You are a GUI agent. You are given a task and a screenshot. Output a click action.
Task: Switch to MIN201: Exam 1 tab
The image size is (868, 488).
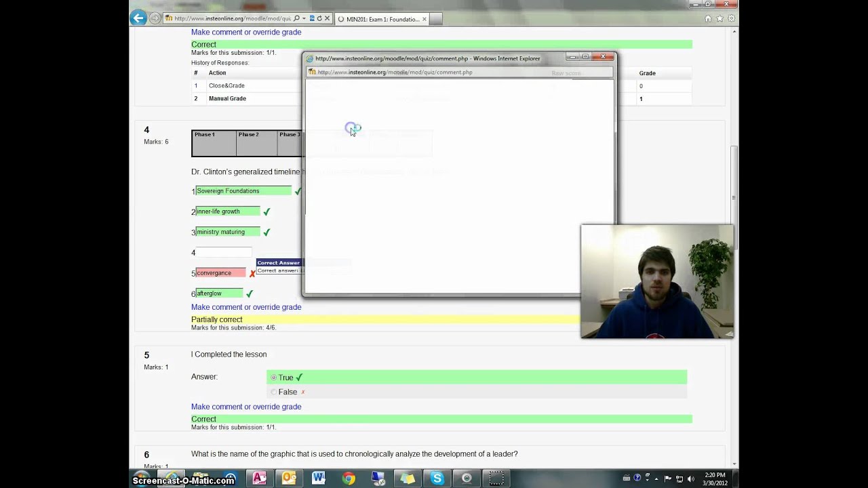point(382,19)
